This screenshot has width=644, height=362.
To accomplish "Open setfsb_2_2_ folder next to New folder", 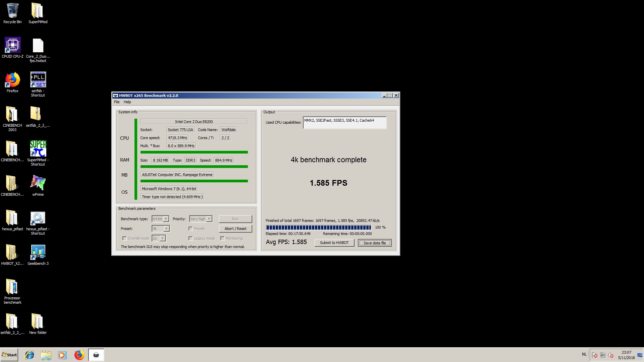I will pyautogui.click(x=12, y=324).
